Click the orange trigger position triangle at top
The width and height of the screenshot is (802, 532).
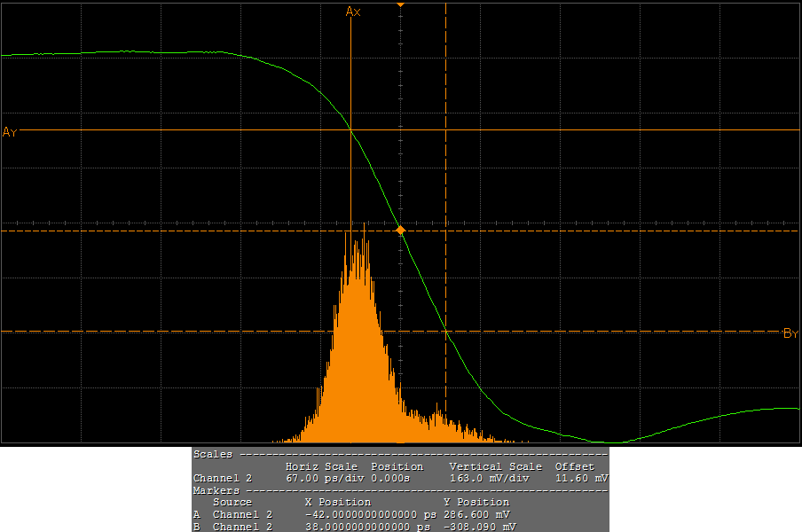(x=400, y=5)
